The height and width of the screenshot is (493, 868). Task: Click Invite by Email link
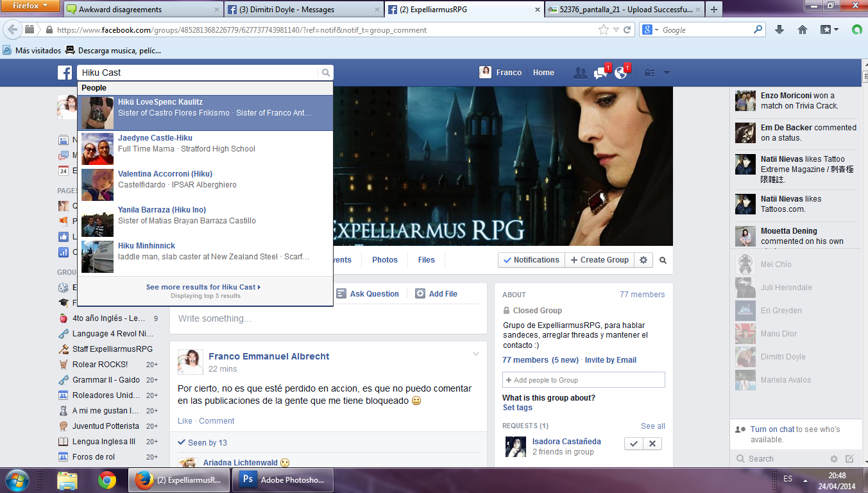coord(611,360)
